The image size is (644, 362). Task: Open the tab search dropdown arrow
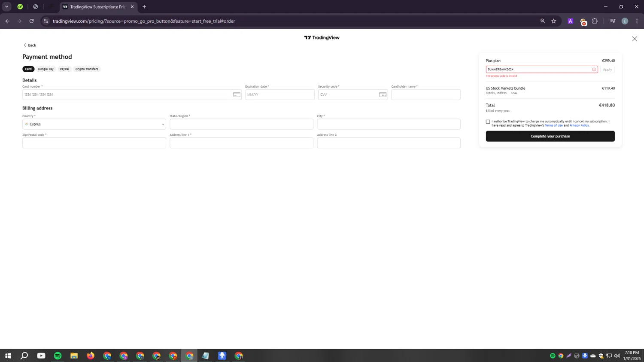(x=6, y=7)
